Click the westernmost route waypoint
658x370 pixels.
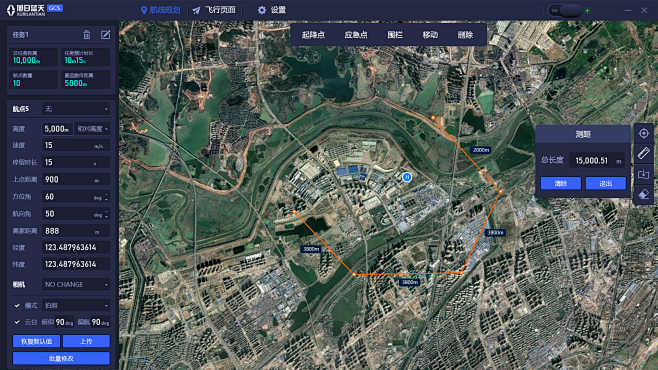click(x=294, y=212)
